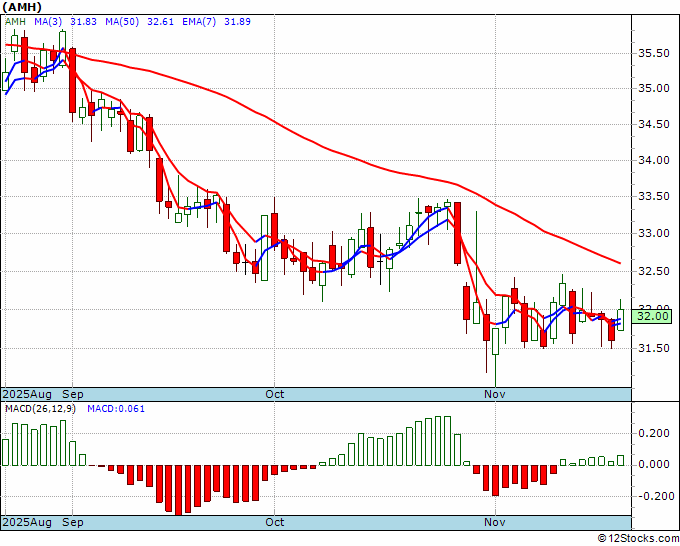Click the 31.50 price axis label

tap(654, 348)
